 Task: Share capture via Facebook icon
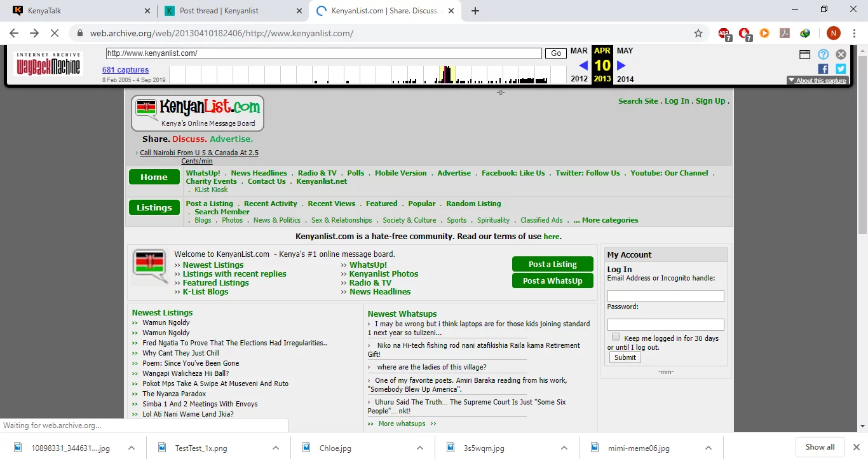(823, 69)
